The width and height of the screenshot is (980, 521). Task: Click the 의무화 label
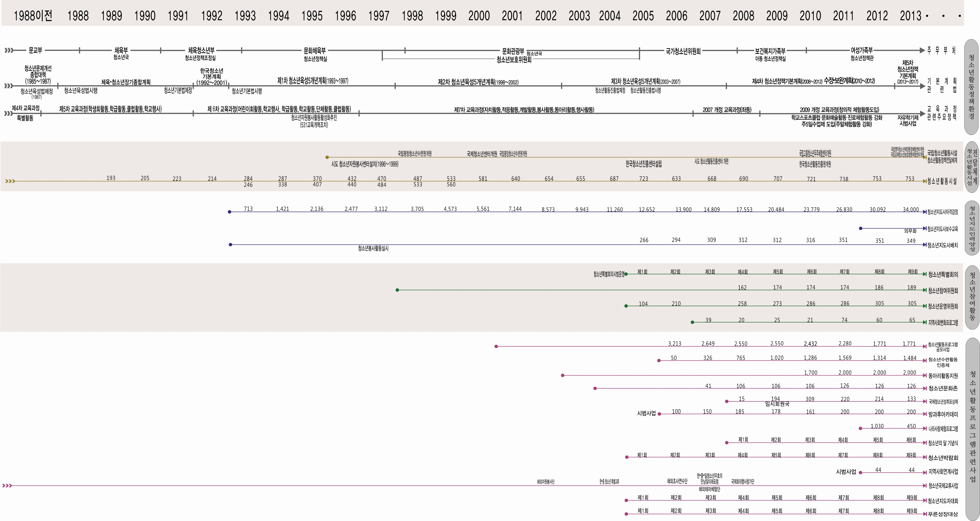coord(910,231)
